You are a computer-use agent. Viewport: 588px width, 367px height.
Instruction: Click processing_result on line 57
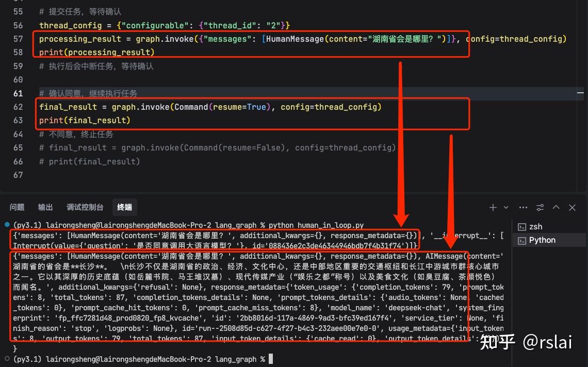click(x=80, y=39)
